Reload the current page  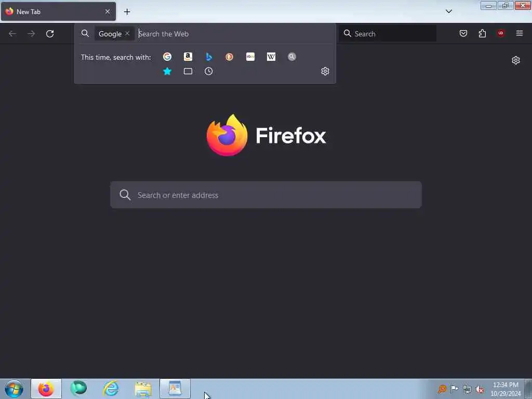pos(50,34)
